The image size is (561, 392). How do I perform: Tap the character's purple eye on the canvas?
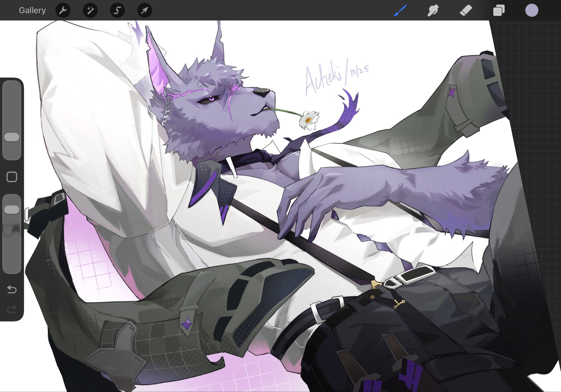211,99
